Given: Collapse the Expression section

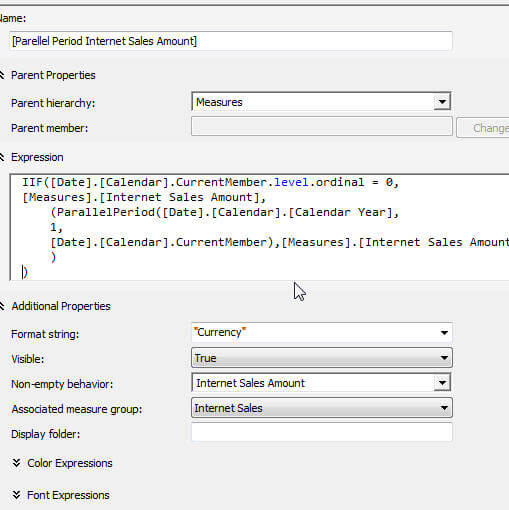Looking at the screenshot, I should coord(2,157).
